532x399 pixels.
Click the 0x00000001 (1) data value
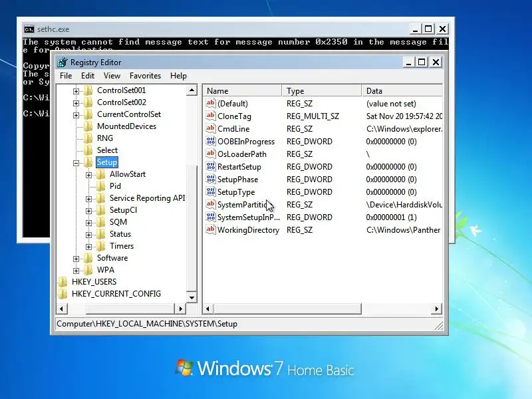pyautogui.click(x=391, y=217)
